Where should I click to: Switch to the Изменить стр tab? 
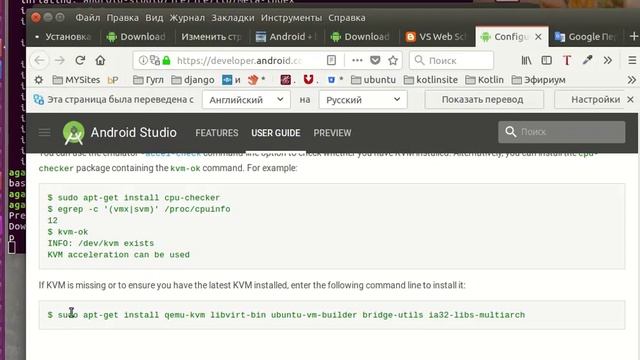click(x=212, y=37)
